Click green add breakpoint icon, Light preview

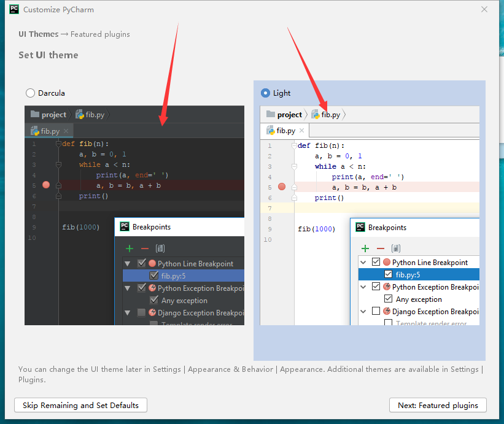click(365, 249)
